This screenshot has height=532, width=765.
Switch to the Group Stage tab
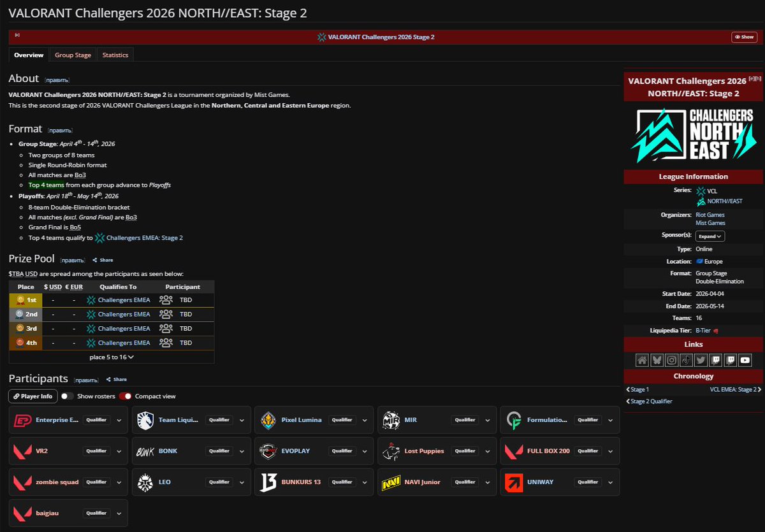coord(73,55)
